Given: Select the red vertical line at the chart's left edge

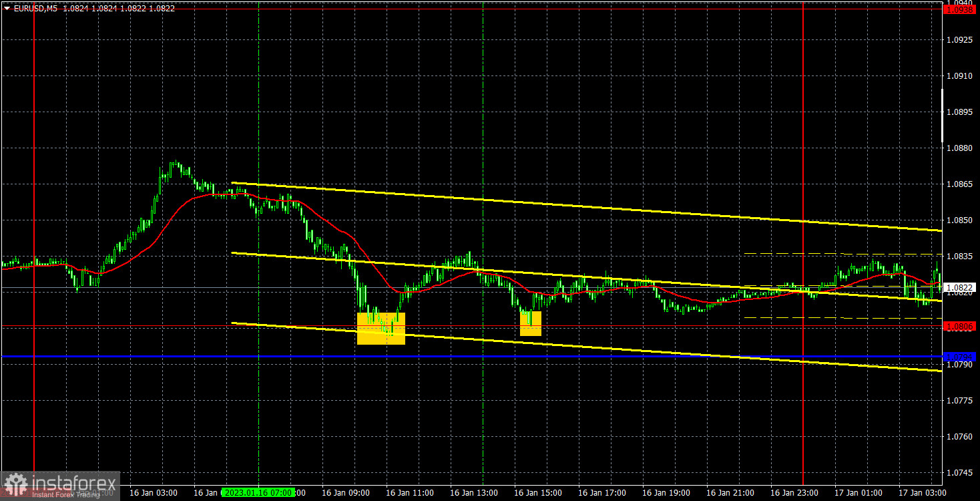Looking at the screenshot, I should [x=33, y=244].
